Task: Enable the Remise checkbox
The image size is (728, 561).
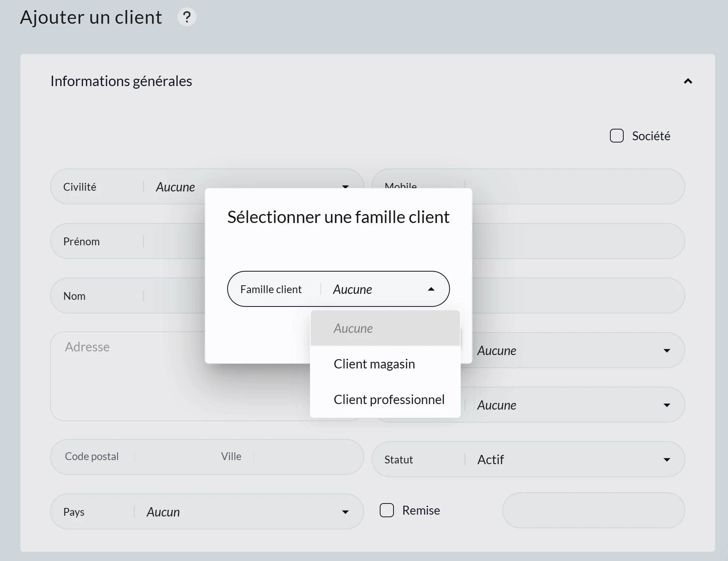Action: (x=387, y=510)
